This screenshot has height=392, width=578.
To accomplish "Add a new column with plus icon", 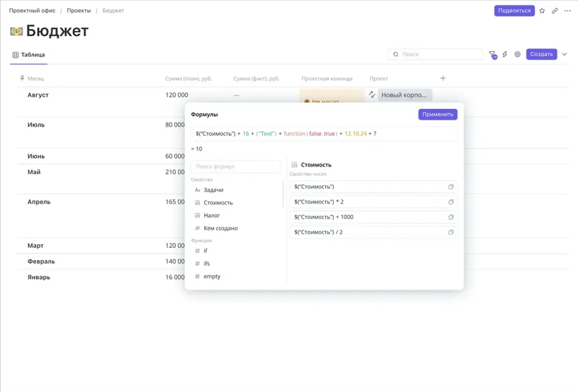I will click(443, 78).
